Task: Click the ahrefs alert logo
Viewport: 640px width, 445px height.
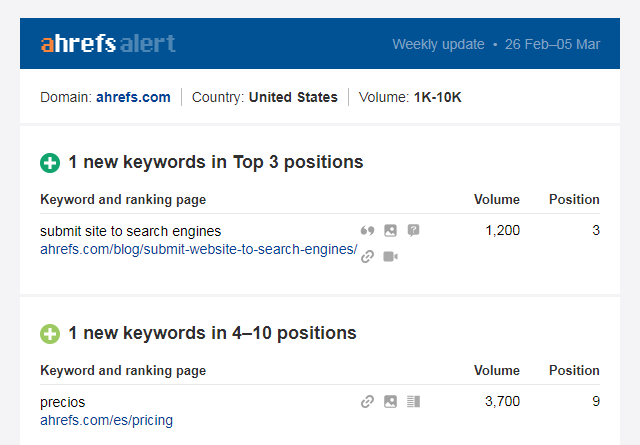Action: click(x=108, y=43)
